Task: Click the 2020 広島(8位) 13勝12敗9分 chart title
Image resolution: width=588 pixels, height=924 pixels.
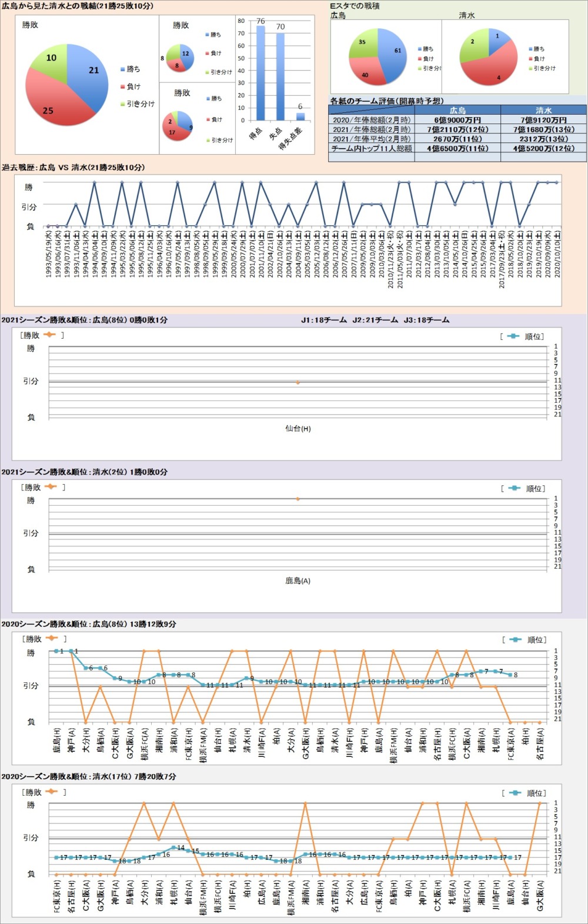Action: click(x=89, y=624)
